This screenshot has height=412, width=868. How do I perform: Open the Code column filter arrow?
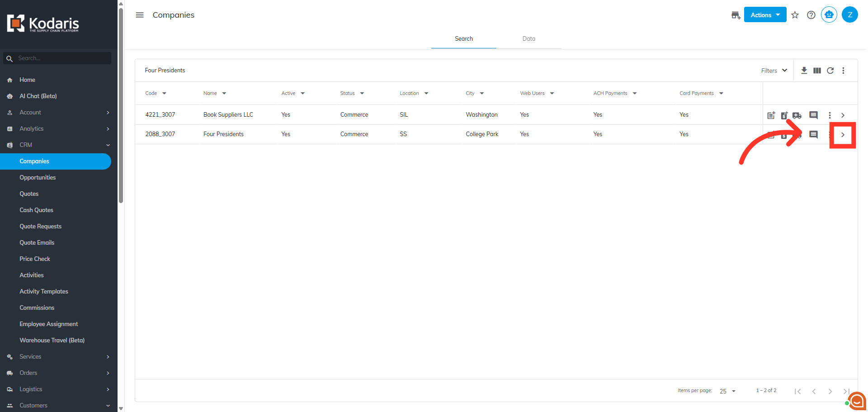click(x=164, y=94)
